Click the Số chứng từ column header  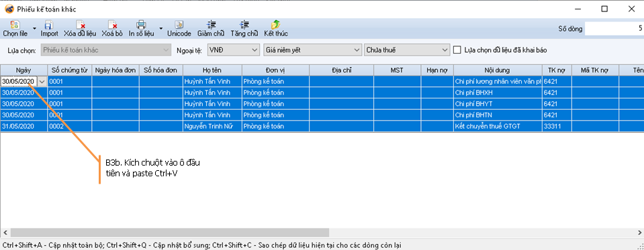click(69, 70)
